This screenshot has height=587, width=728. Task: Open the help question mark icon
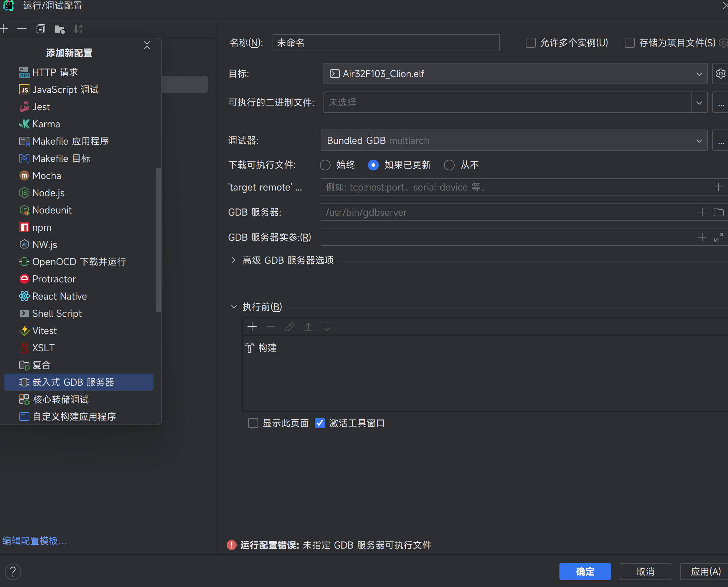[x=13, y=572]
